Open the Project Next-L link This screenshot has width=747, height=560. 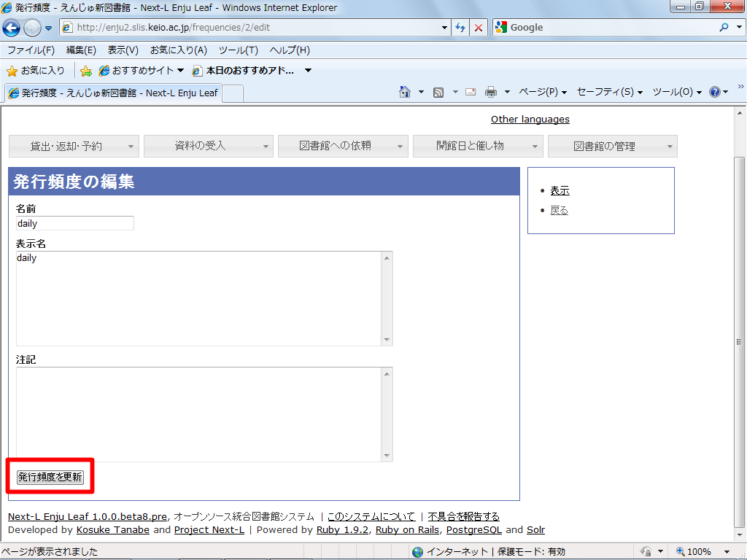pyautogui.click(x=209, y=530)
